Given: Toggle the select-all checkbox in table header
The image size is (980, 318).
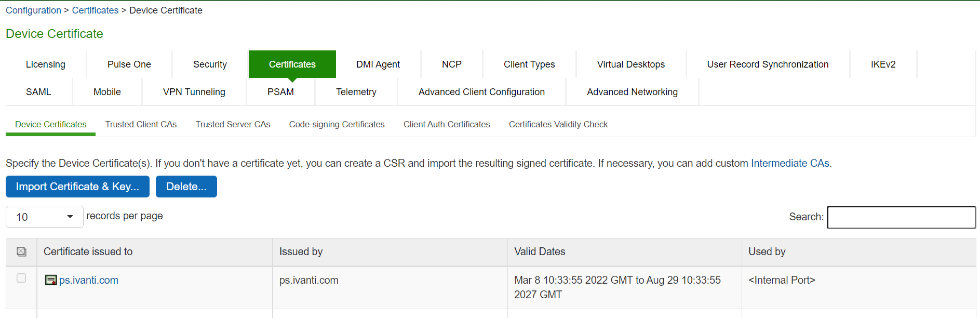Looking at the screenshot, I should tap(21, 252).
